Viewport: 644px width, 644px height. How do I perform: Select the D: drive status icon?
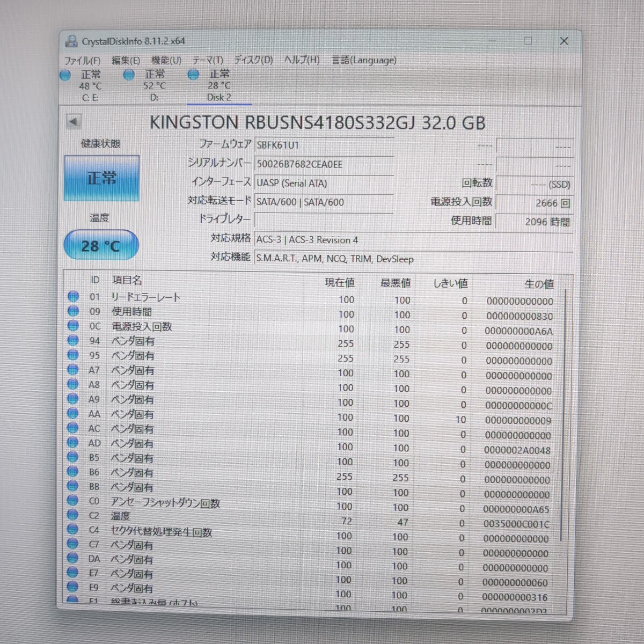(x=129, y=75)
